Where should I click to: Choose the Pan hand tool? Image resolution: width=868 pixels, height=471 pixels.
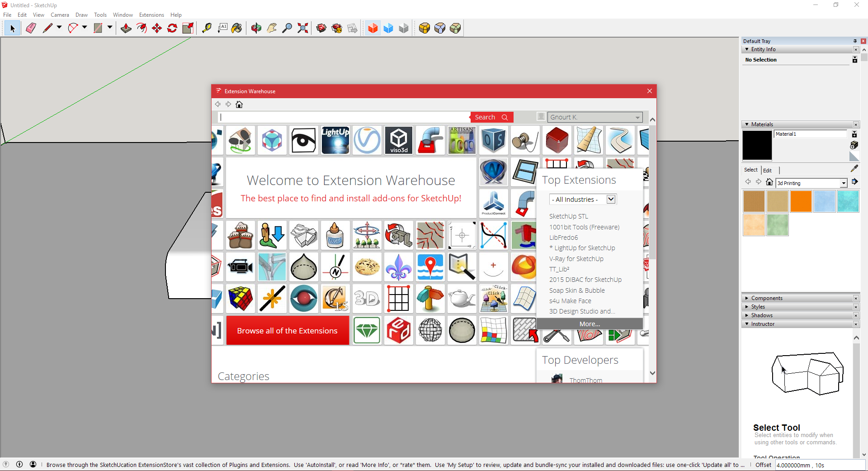coord(272,29)
